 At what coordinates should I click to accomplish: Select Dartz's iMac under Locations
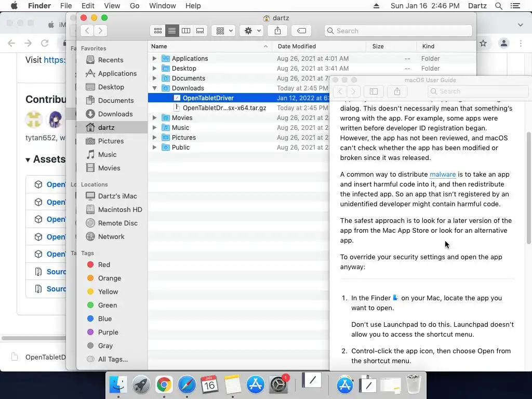tap(111, 196)
